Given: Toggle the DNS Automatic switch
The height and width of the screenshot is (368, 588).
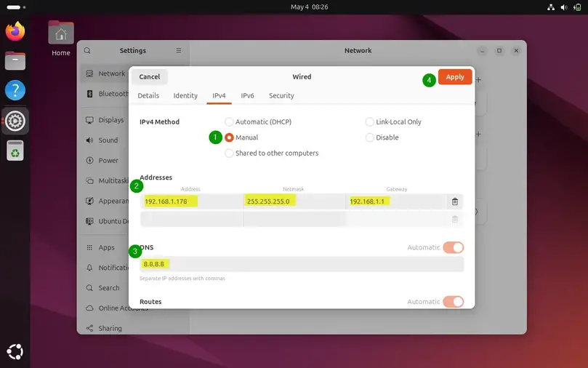Looking at the screenshot, I should [453, 247].
